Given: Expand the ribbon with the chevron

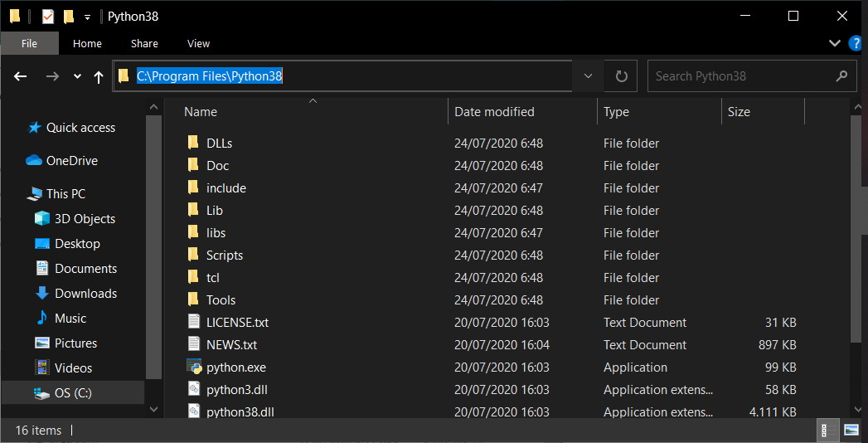Looking at the screenshot, I should pyautogui.click(x=834, y=43).
